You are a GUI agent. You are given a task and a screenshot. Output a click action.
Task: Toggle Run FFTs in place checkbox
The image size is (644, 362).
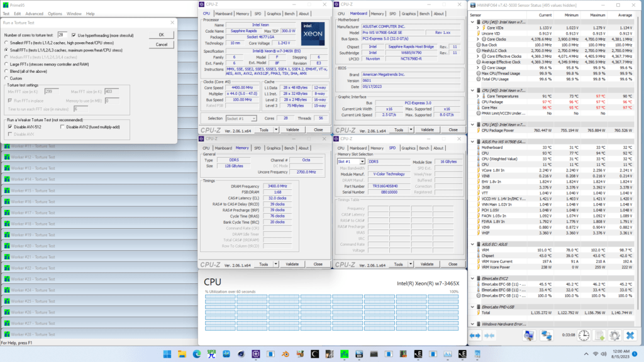[x=10, y=101]
